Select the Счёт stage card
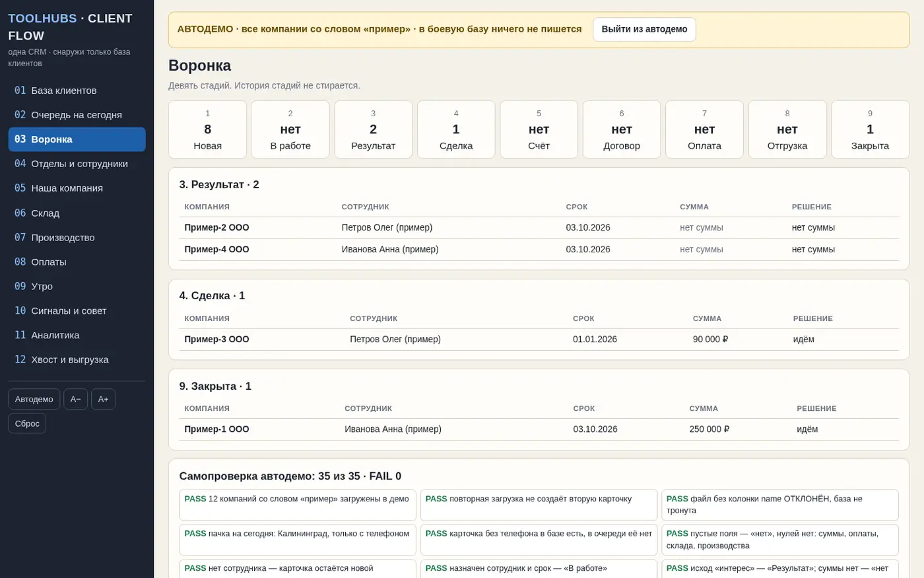 click(539, 129)
